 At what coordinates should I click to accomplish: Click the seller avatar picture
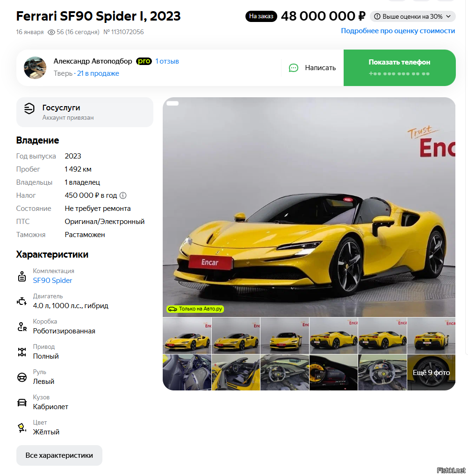[x=35, y=68]
